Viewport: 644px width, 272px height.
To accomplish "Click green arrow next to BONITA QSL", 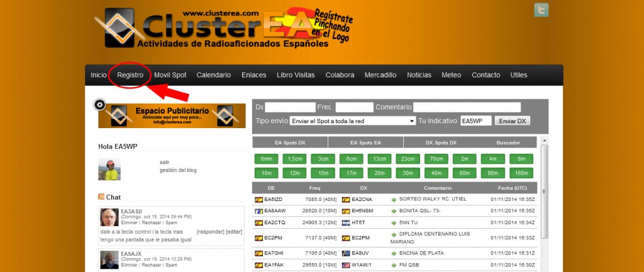I will (394, 211).
